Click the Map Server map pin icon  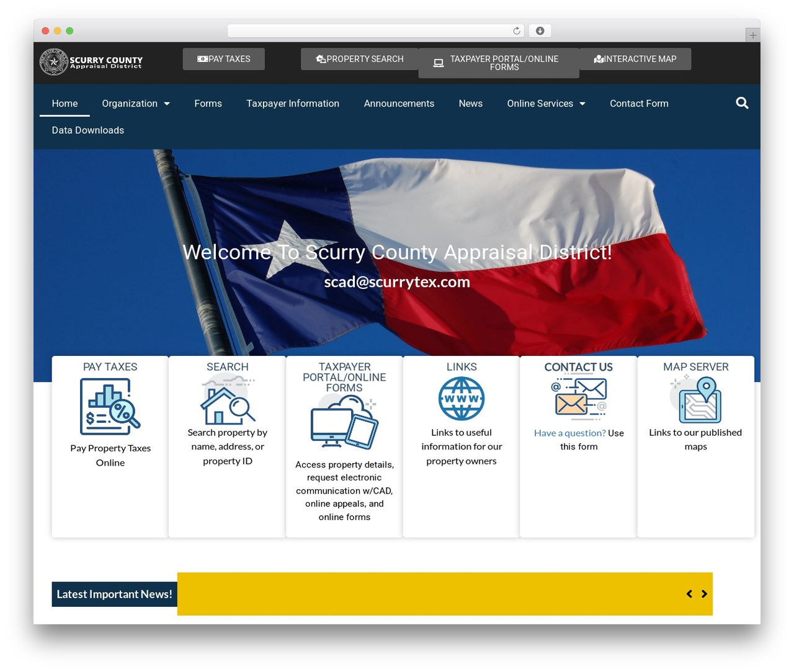[696, 400]
